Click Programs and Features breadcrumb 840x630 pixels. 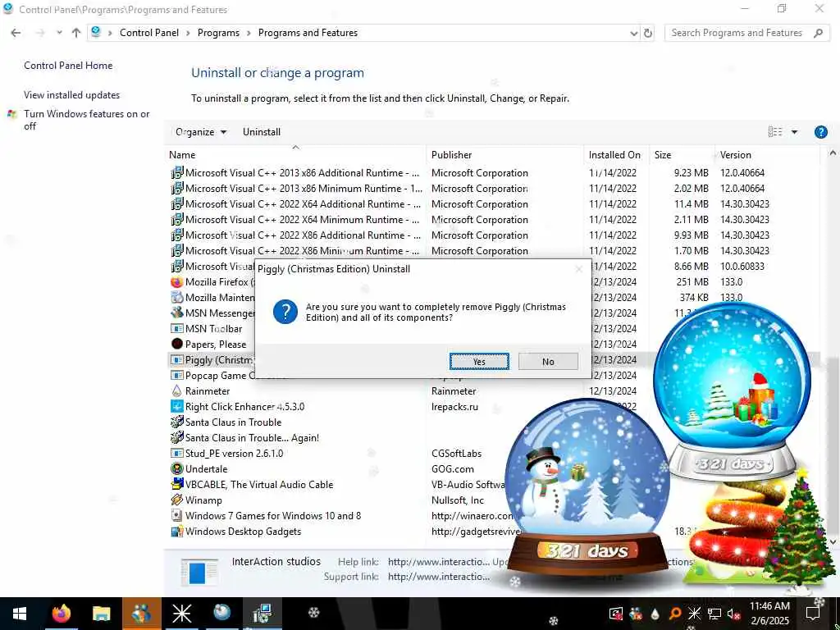[308, 33]
